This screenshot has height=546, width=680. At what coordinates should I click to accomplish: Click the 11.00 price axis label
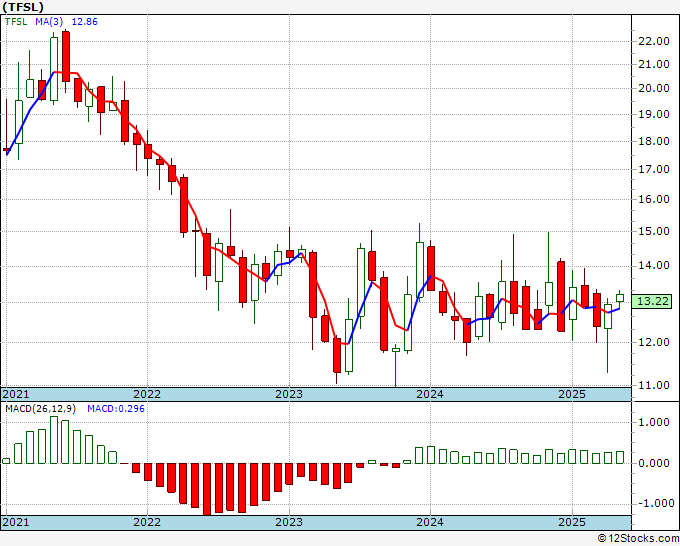[654, 385]
